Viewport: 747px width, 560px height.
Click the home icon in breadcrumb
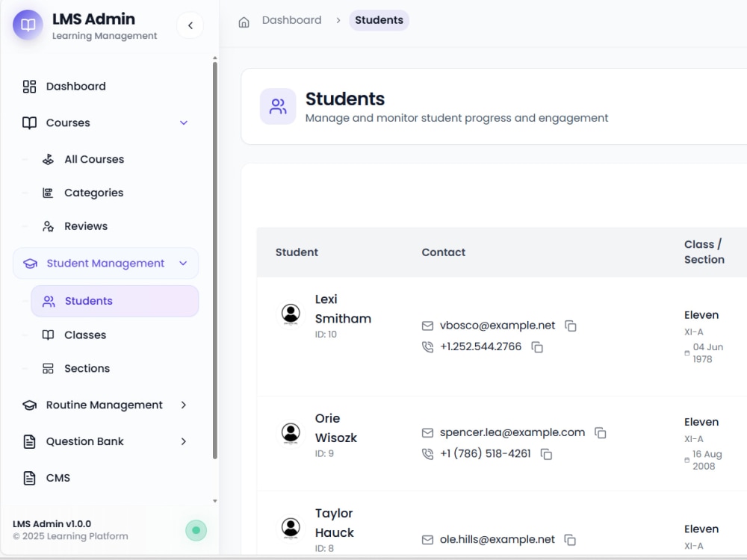pyautogui.click(x=244, y=22)
